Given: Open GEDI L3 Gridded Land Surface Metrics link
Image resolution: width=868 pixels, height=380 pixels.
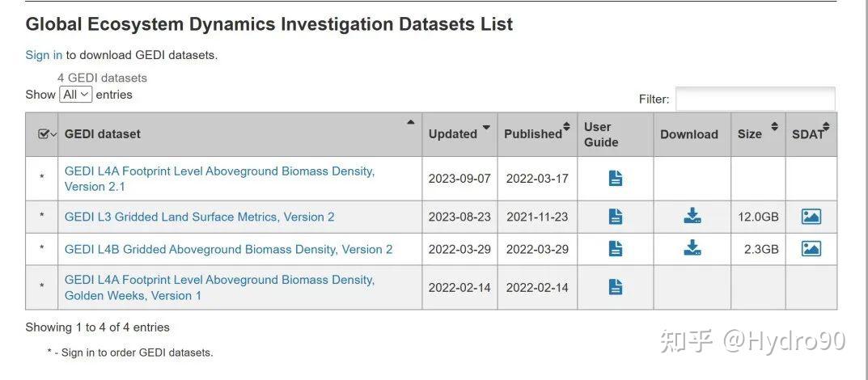Looking at the screenshot, I should (x=199, y=217).
